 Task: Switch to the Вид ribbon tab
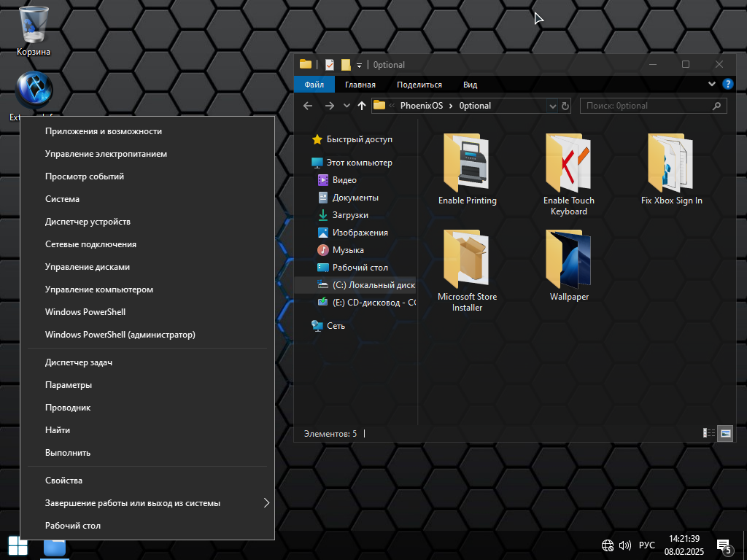click(471, 85)
